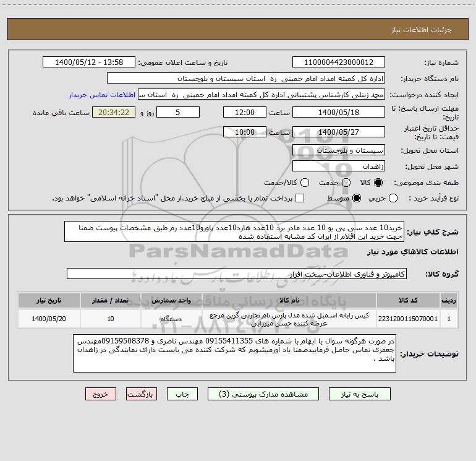Click the پاسخ به نیاز button
This screenshot has width=476, height=461.
pyautogui.click(x=360, y=394)
